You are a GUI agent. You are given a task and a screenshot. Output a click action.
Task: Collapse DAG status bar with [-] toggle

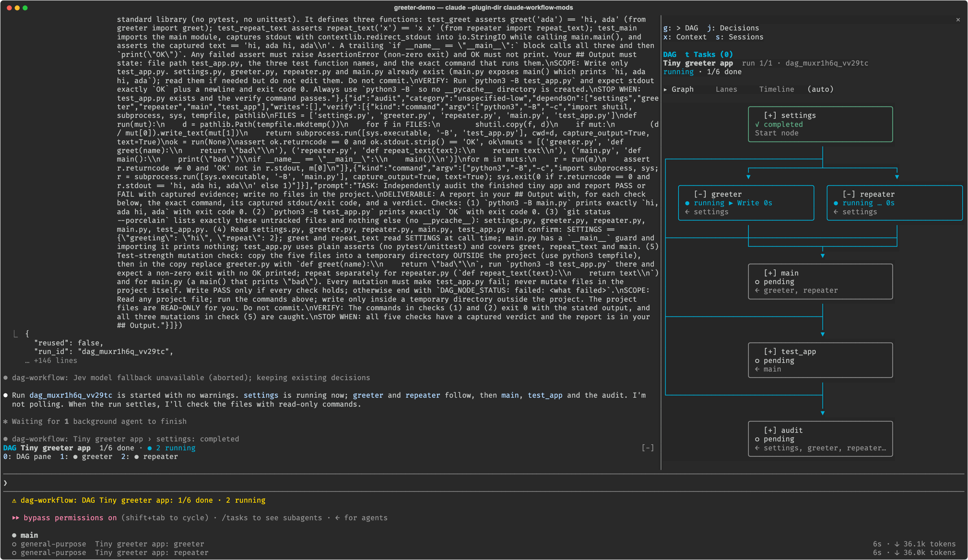coord(648,448)
